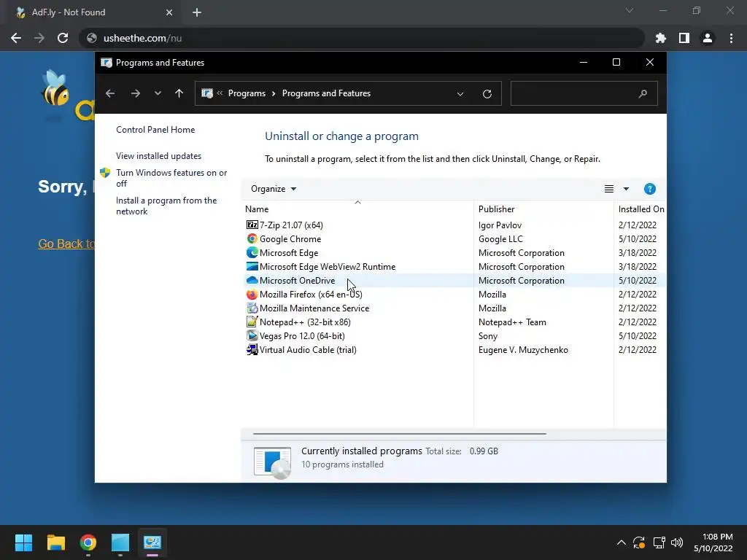The height and width of the screenshot is (560, 747).
Task: Click the Microsoft Edge program icon
Action: point(252,252)
